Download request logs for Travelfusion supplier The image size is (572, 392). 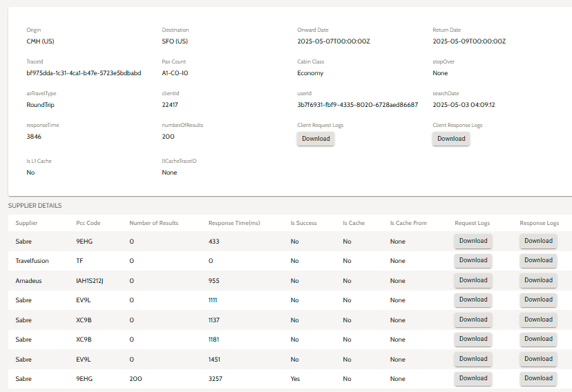(x=473, y=261)
